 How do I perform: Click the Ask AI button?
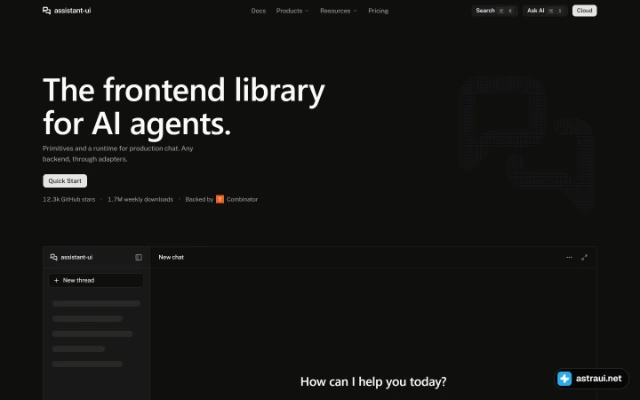545,11
